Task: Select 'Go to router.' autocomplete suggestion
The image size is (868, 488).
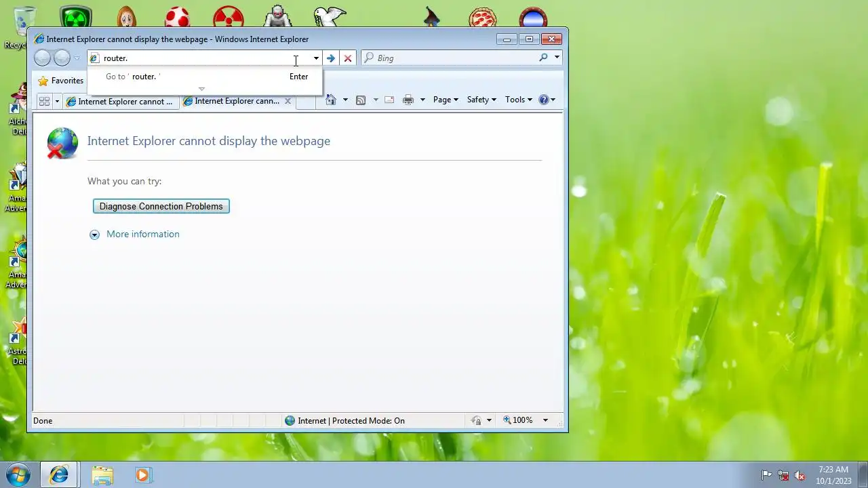Action: 205,77
